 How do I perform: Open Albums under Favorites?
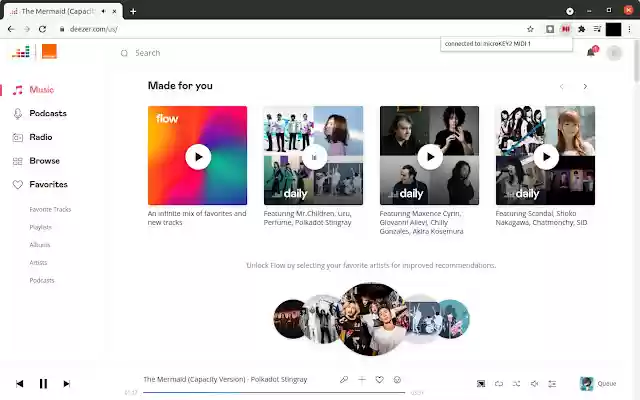tap(40, 245)
